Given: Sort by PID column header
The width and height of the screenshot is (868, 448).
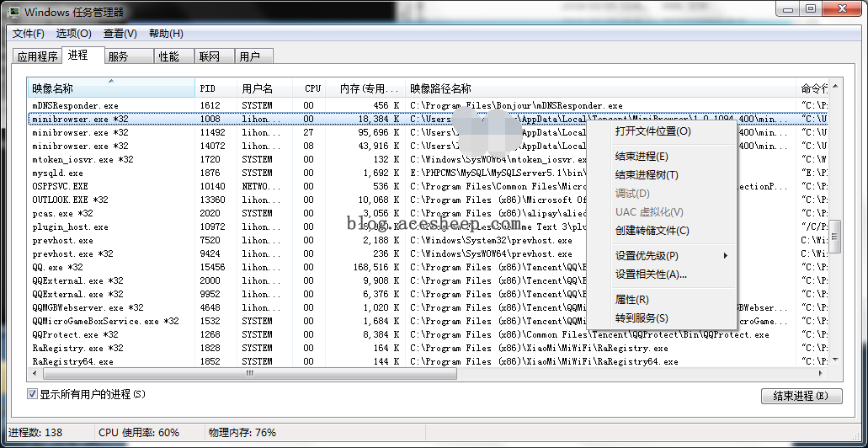Looking at the screenshot, I should click(x=216, y=88).
